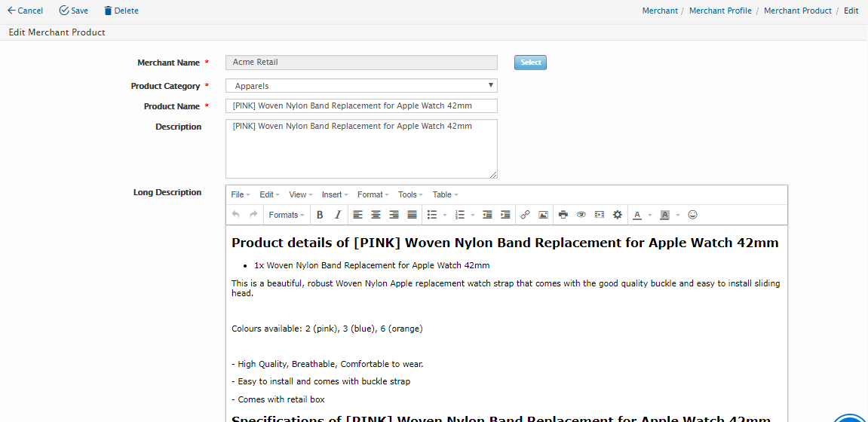Insert an emoticon with the smiley icon

pyautogui.click(x=692, y=215)
